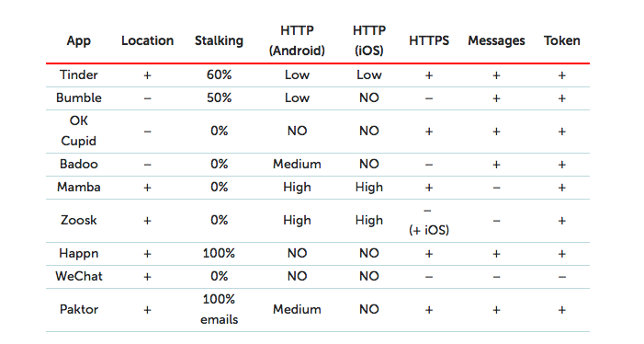Click the OK Cupid app cell
This screenshot has height=344, width=644.
[x=78, y=132]
